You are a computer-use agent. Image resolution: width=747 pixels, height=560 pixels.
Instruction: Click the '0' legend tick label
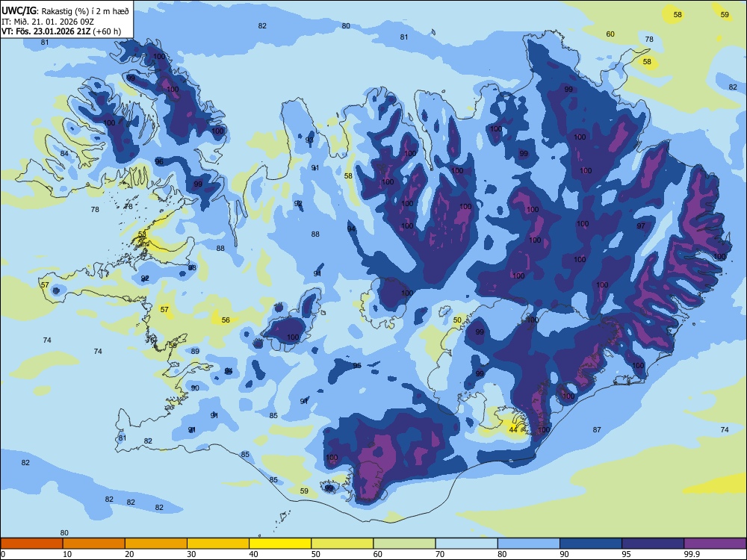point(3,554)
